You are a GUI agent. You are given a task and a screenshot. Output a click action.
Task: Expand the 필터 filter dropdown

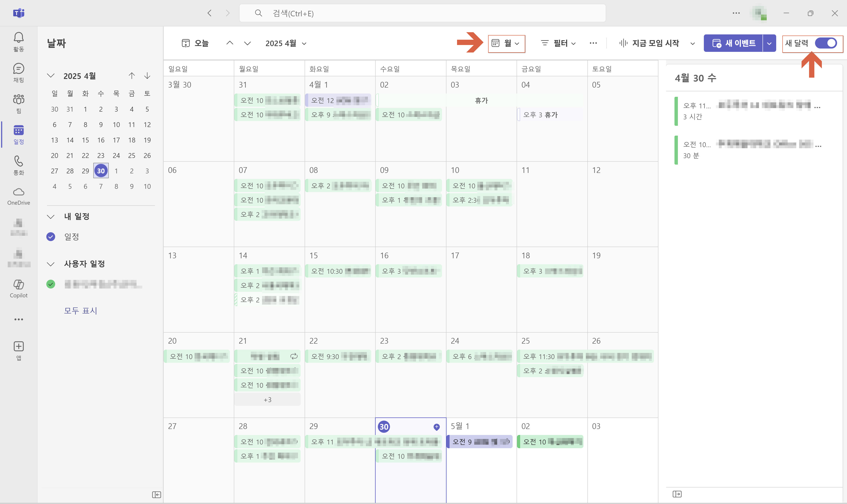coord(558,43)
